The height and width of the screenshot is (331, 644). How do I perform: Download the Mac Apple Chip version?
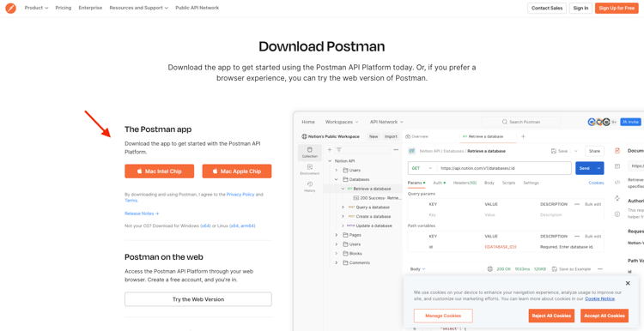point(237,172)
